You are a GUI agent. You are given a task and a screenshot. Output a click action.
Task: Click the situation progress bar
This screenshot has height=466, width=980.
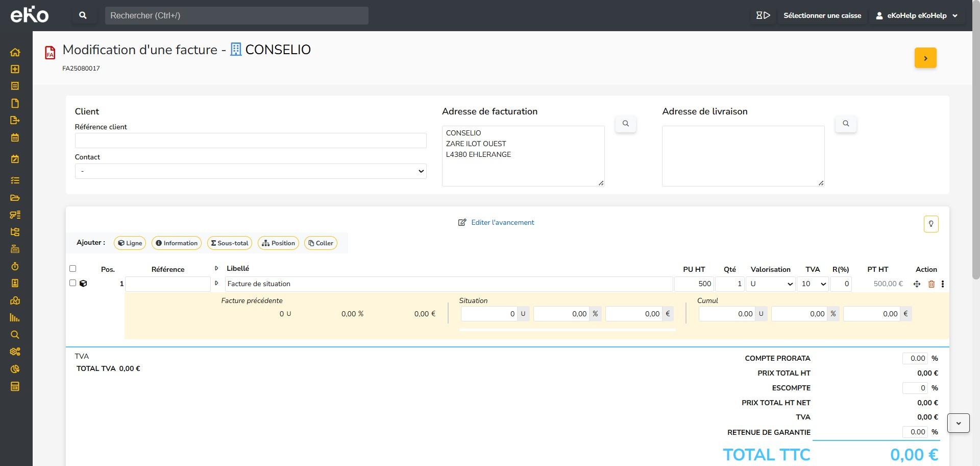(x=567, y=330)
